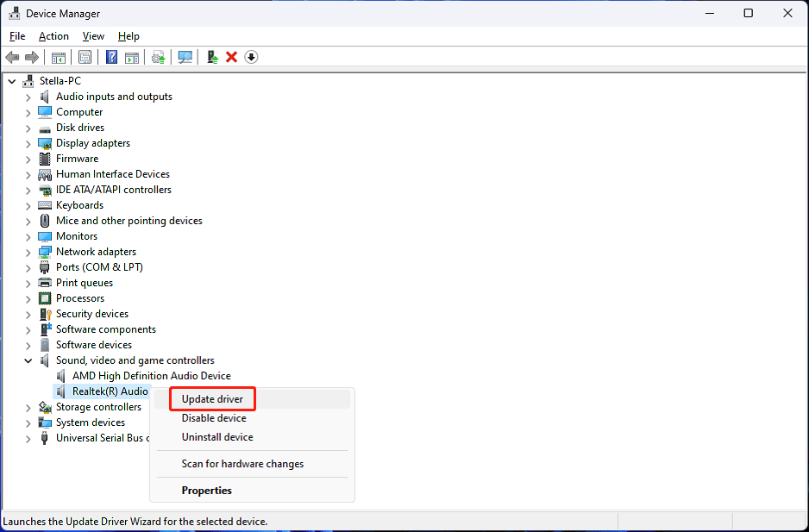Click the Update driver toolbar icon
This screenshot has height=532, width=809.
coord(159,57)
